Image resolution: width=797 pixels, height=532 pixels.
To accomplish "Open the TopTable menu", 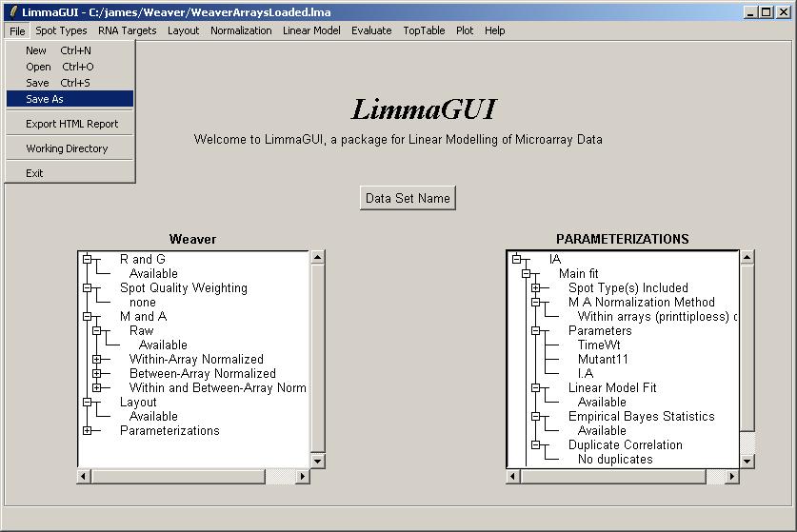I will pos(424,30).
